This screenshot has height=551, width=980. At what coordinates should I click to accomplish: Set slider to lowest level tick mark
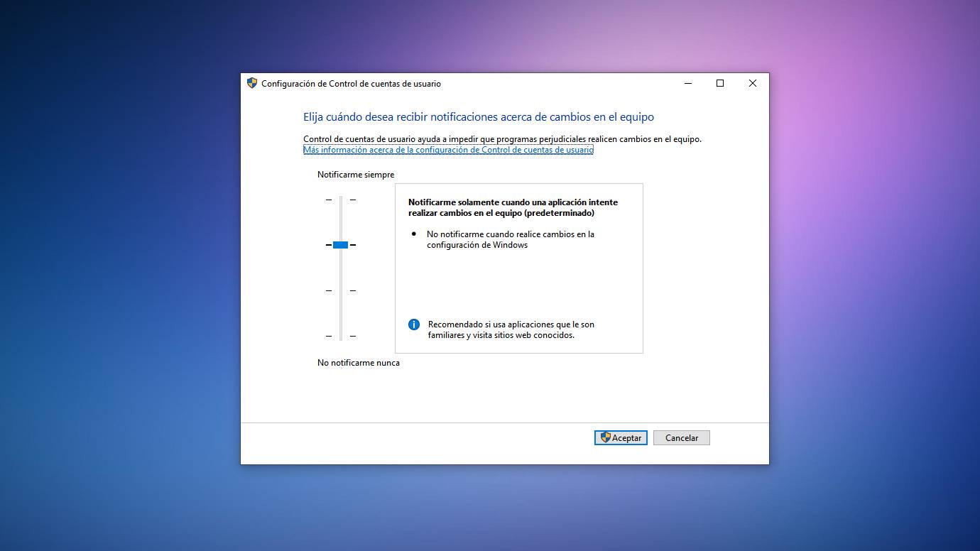pos(340,336)
